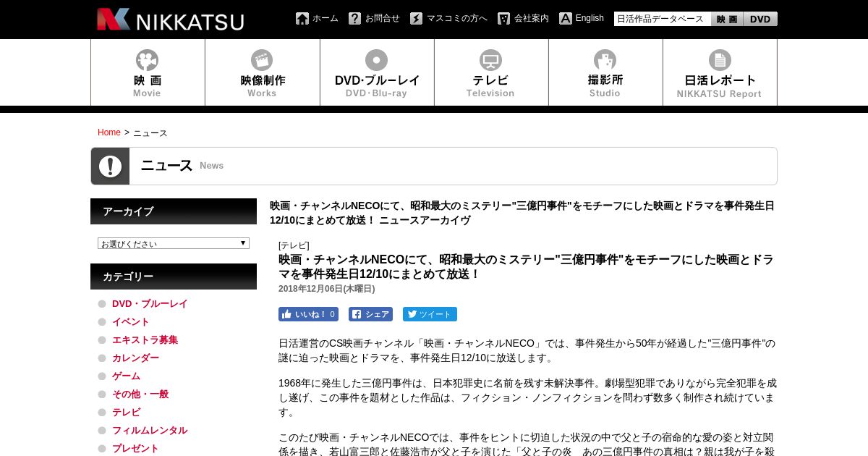The image size is (868, 456).
Task: Select the エキストラ募集 category
Action: pyautogui.click(x=145, y=340)
